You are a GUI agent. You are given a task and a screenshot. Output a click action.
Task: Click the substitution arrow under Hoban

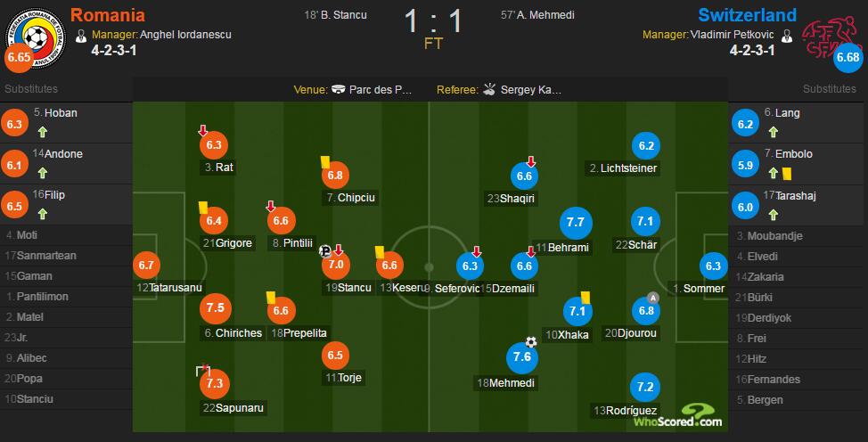click(x=43, y=132)
